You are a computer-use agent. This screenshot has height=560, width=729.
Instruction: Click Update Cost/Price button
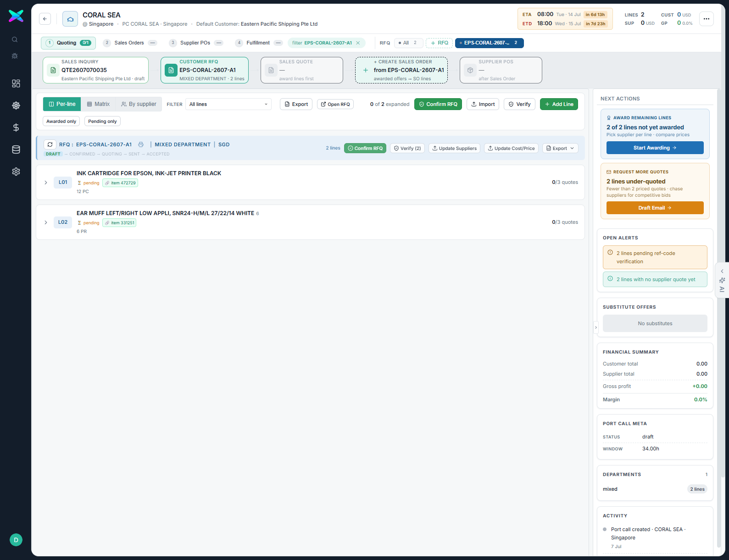click(x=511, y=148)
